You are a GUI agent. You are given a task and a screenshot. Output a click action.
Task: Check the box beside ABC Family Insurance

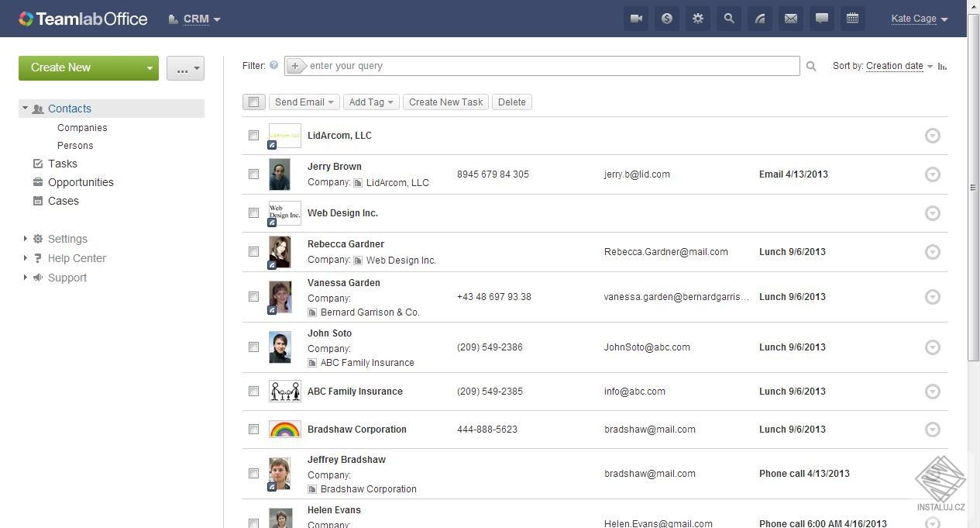[253, 392]
